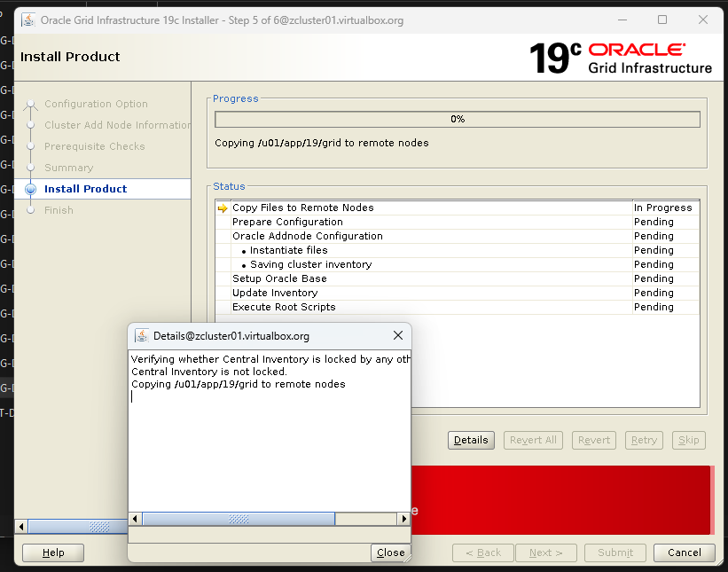The width and height of the screenshot is (728, 572).
Task: Minimize the installer window
Action: click(x=622, y=20)
